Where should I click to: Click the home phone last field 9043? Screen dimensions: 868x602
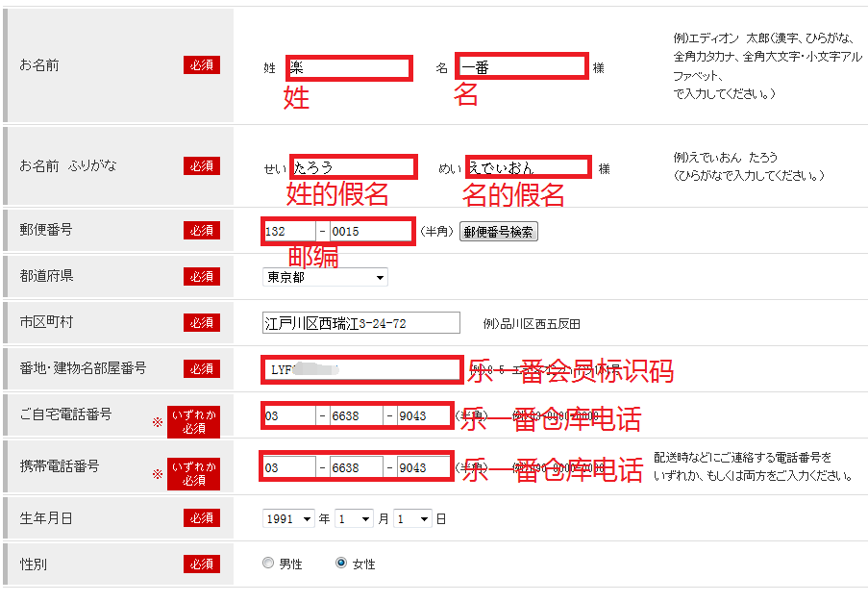424,416
